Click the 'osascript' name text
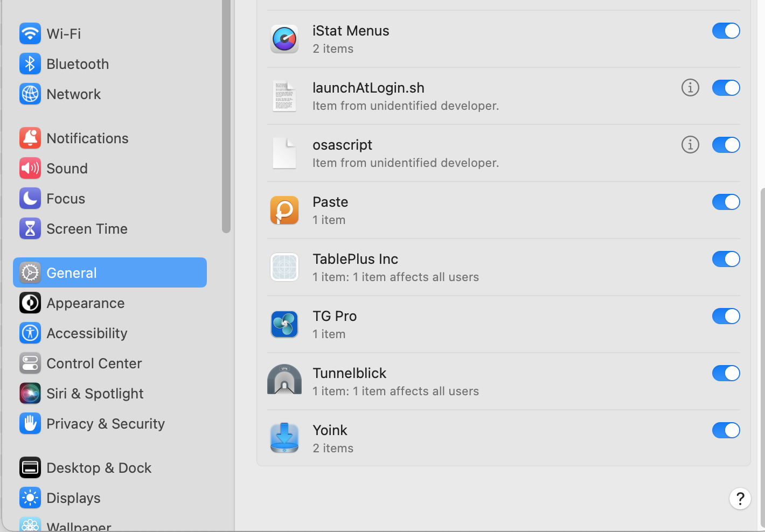The image size is (765, 532). (342, 145)
